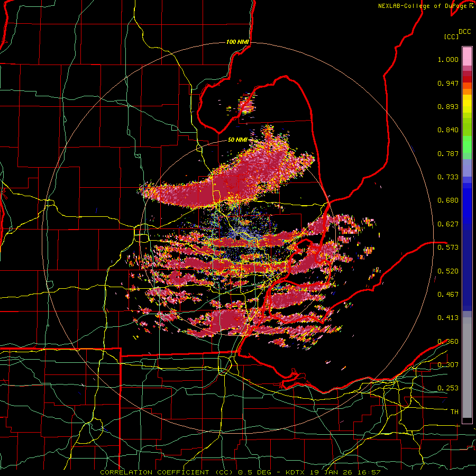Click the 0.787 legend value
This screenshot has width=476, height=476.
click(x=448, y=153)
